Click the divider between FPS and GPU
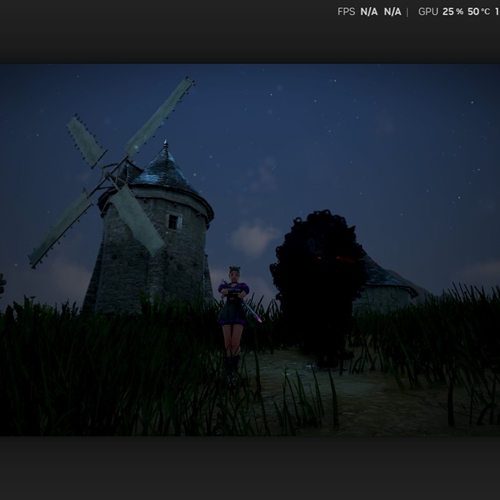Viewport: 500px width, 500px height. click(407, 12)
